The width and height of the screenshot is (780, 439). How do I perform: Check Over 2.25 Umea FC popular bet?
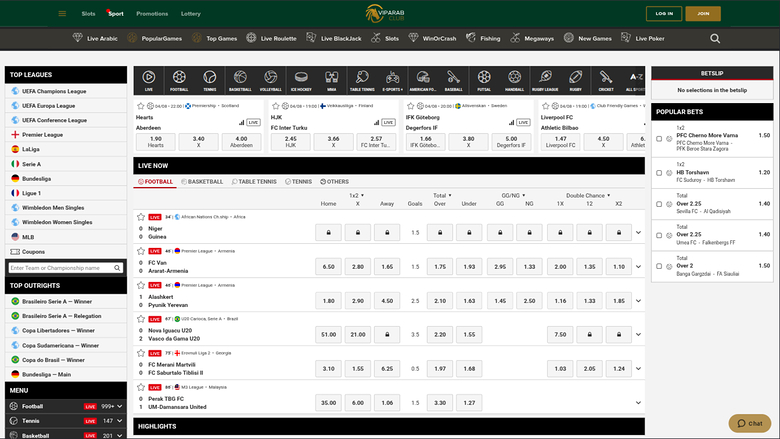[659, 235]
